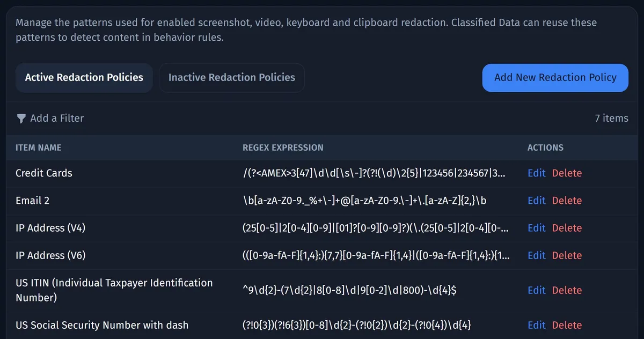Viewport: 644px width, 339px height.
Task: Delete the Email 2 policy
Action: 567,201
